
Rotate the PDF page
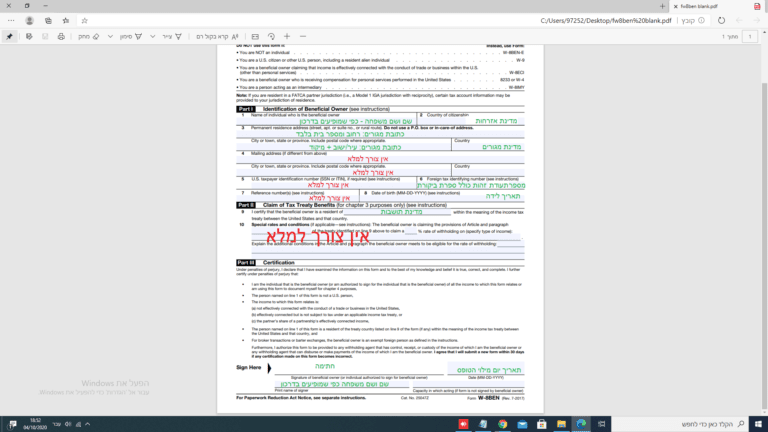point(271,37)
